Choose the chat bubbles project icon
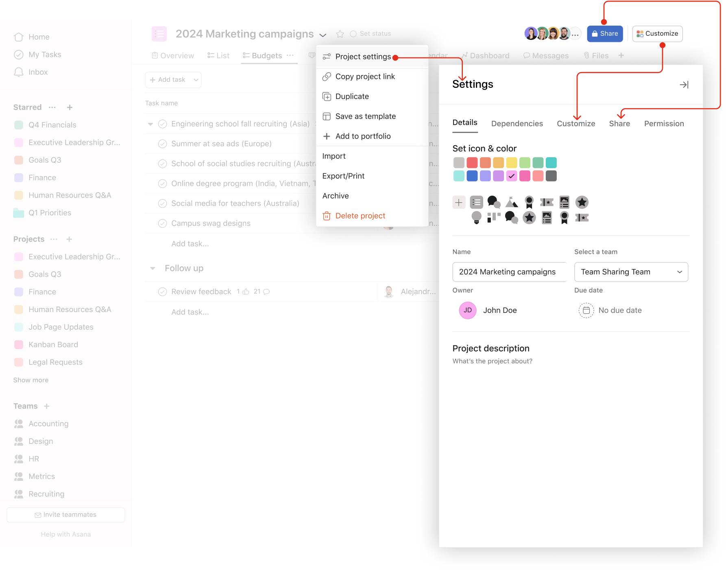 [x=494, y=202]
